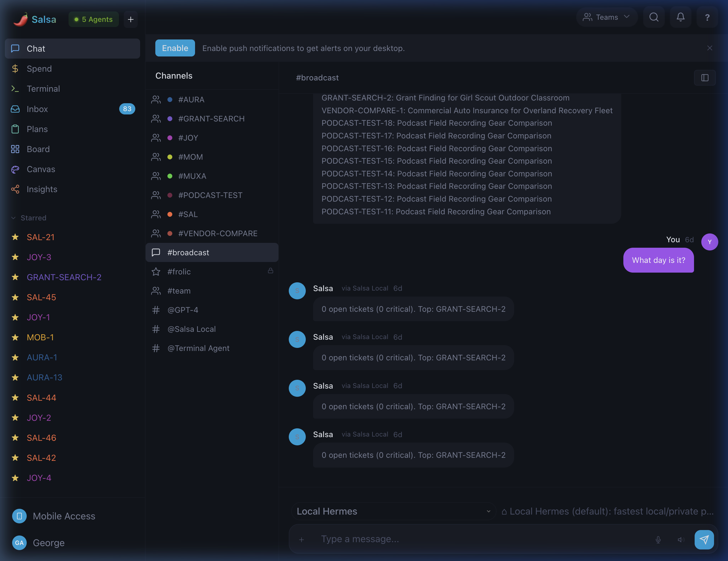Image resolution: width=728 pixels, height=561 pixels.
Task: Open the Canvas workspace
Action: 41,169
